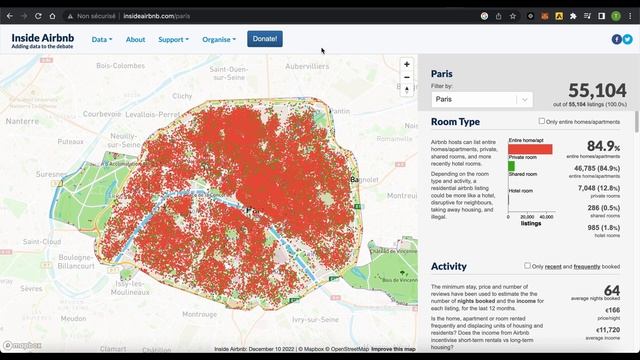Zoom in on the map

tap(407, 64)
